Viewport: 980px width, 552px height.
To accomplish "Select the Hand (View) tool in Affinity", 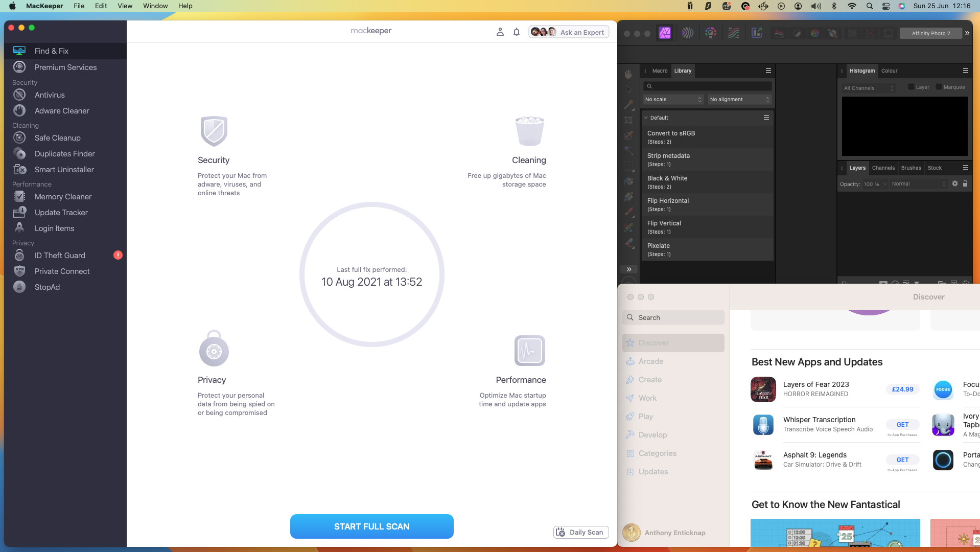I will click(x=628, y=74).
